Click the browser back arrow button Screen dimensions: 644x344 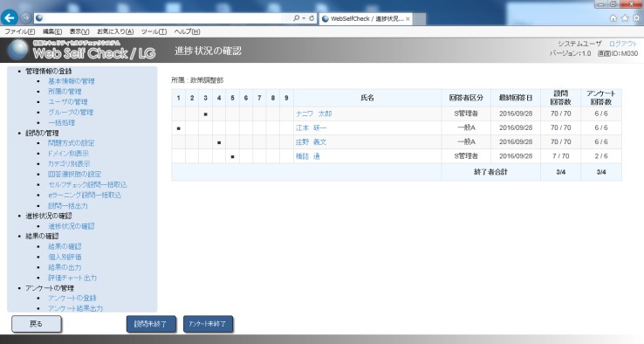pos(10,17)
